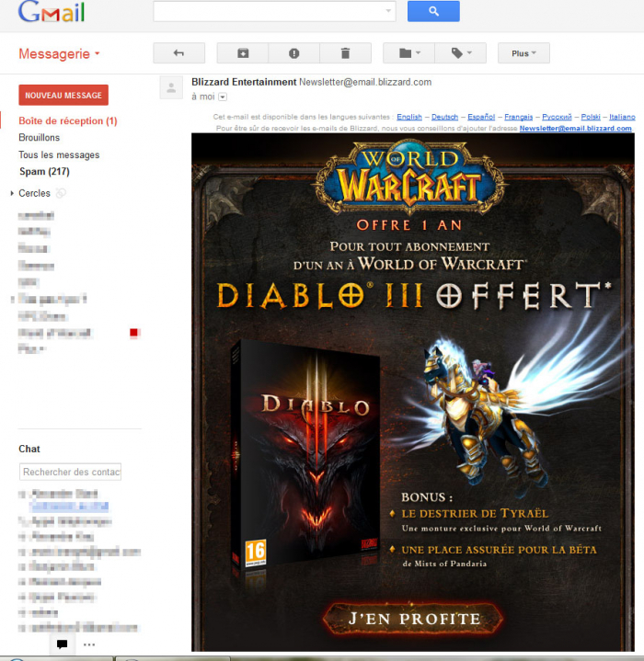Click the English language link
644x661 pixels.
coord(409,117)
